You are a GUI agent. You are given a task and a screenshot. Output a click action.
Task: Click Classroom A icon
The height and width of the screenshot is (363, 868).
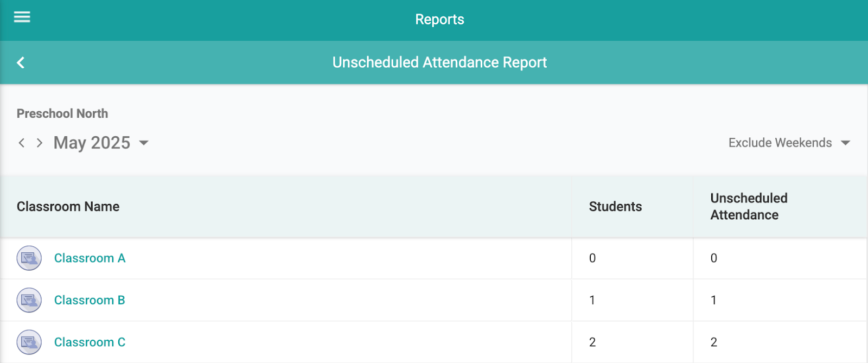pyautogui.click(x=29, y=258)
